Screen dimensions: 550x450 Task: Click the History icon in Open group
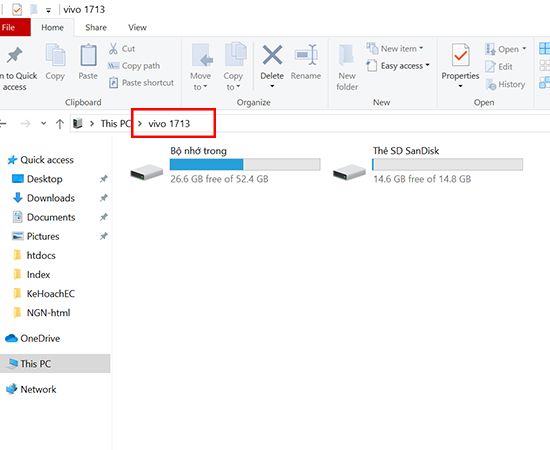click(x=491, y=85)
